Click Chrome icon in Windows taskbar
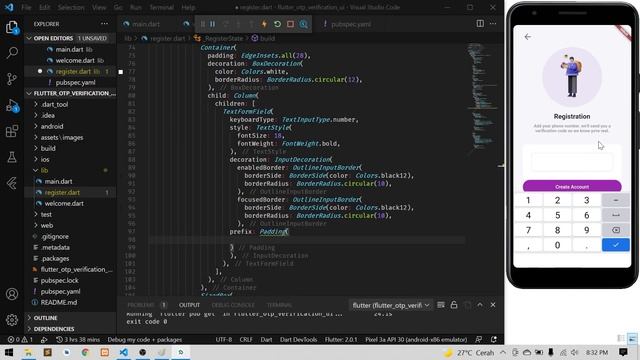 (x=85, y=352)
